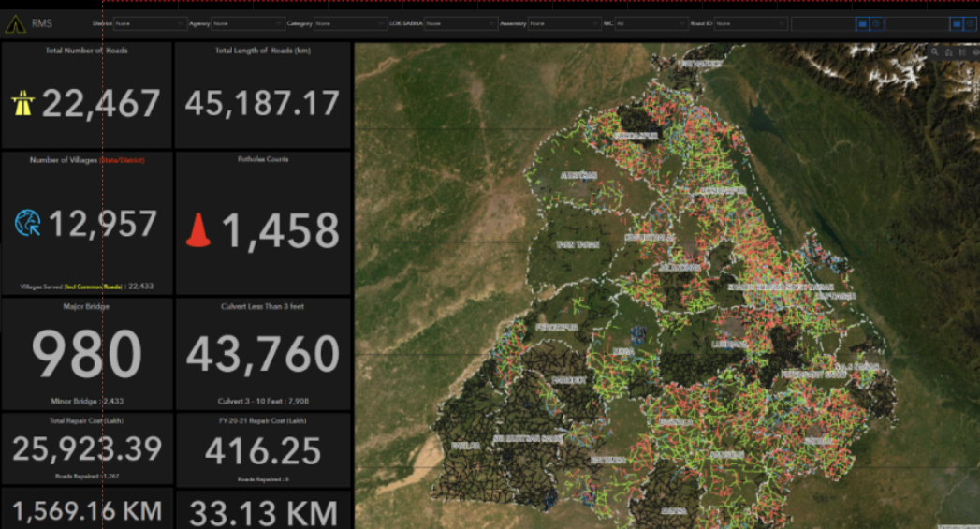Viewport: 980px width, 529px height.
Task: Click the map home extent icon
Action: point(949,52)
